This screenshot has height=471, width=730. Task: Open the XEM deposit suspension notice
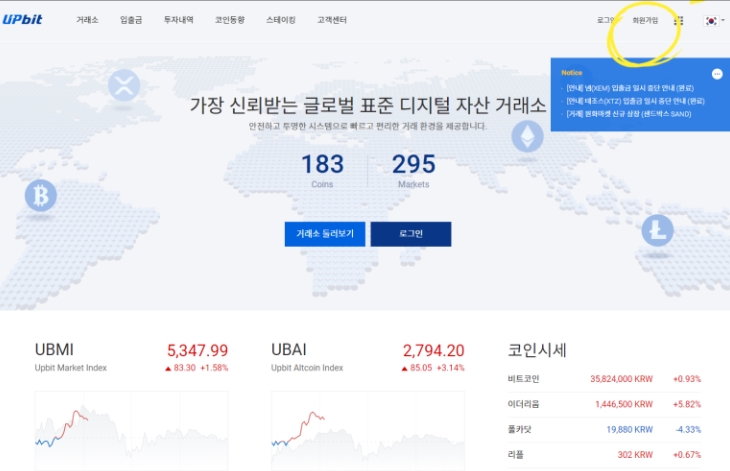pyautogui.click(x=630, y=88)
